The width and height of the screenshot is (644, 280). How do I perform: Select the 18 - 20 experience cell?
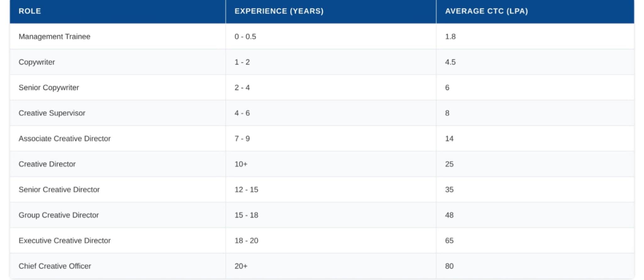(x=246, y=241)
